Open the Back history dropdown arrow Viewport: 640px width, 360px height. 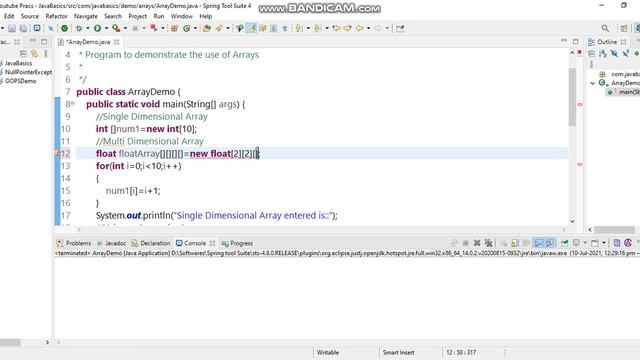click(x=369, y=28)
